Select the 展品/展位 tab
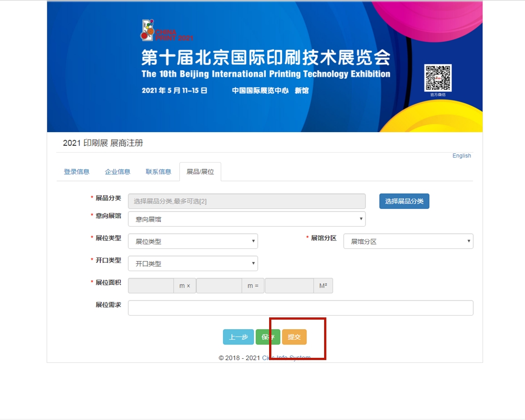Screen dimensions: 525x420 (x=200, y=172)
